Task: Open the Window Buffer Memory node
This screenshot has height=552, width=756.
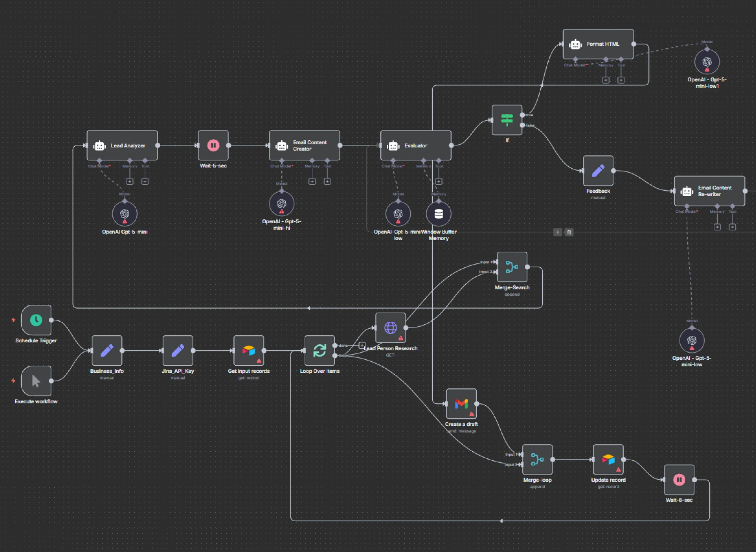Action: [439, 214]
